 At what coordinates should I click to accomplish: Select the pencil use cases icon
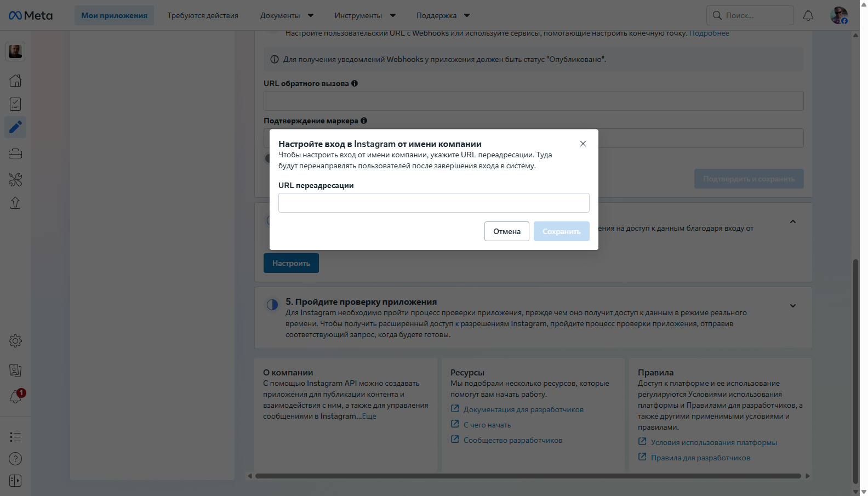[15, 127]
